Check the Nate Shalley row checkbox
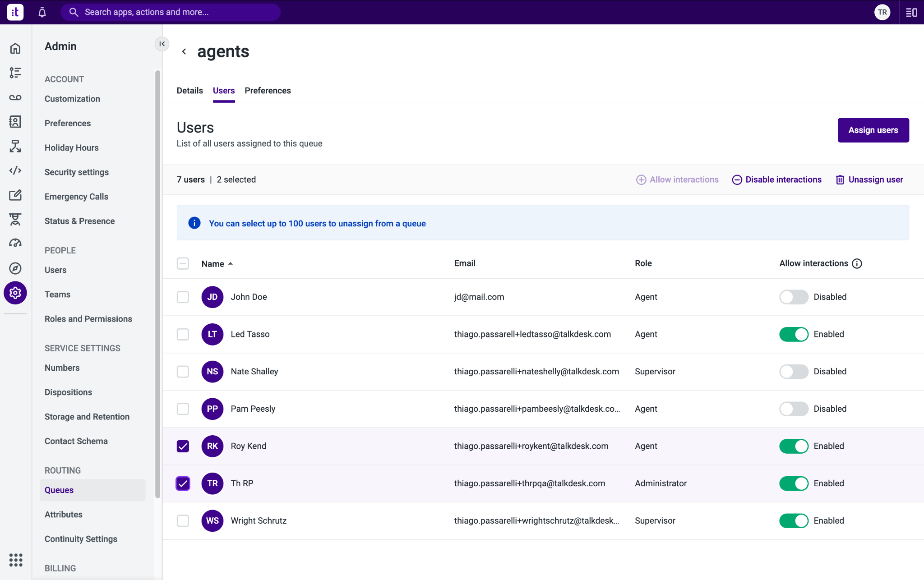Viewport: 924px width, 580px height. (183, 372)
